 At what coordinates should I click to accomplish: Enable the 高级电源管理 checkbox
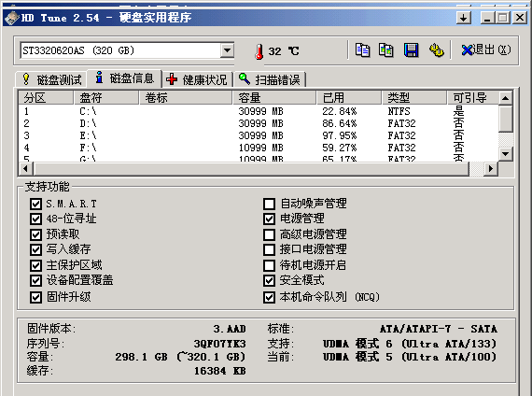coord(269,234)
